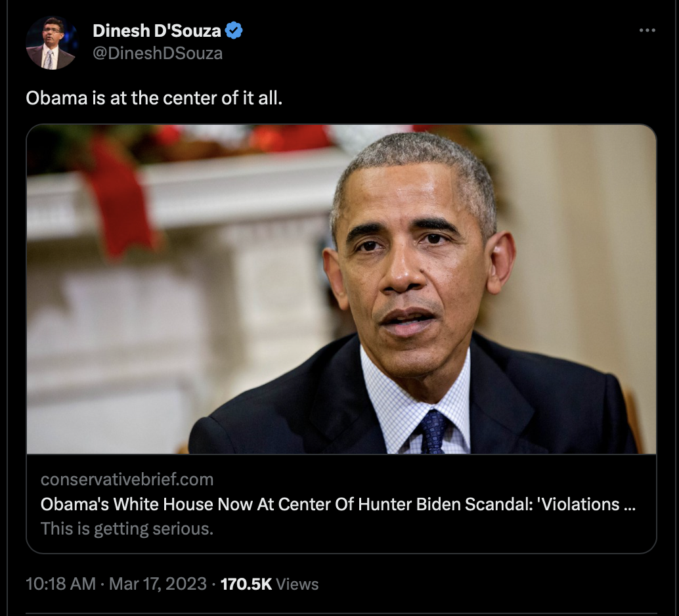Click the blue verified checkmark badge
Viewport: 679px width, 616px height.
[234, 30]
